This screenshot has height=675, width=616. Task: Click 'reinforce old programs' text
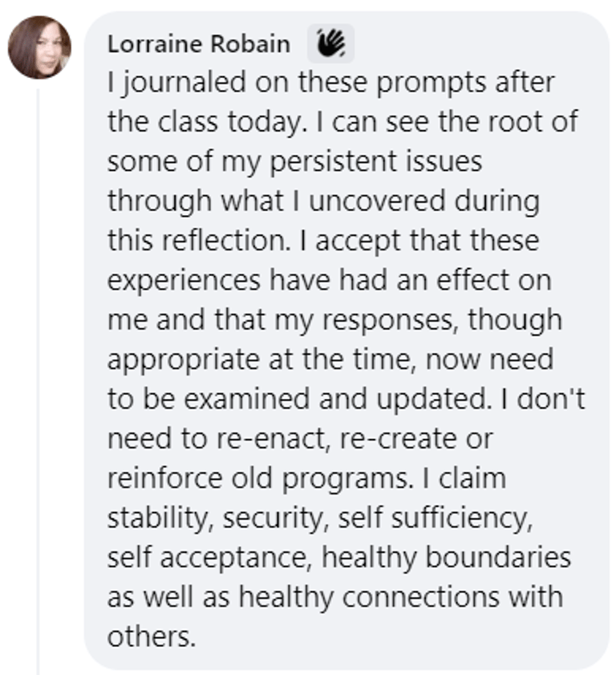coord(260,478)
